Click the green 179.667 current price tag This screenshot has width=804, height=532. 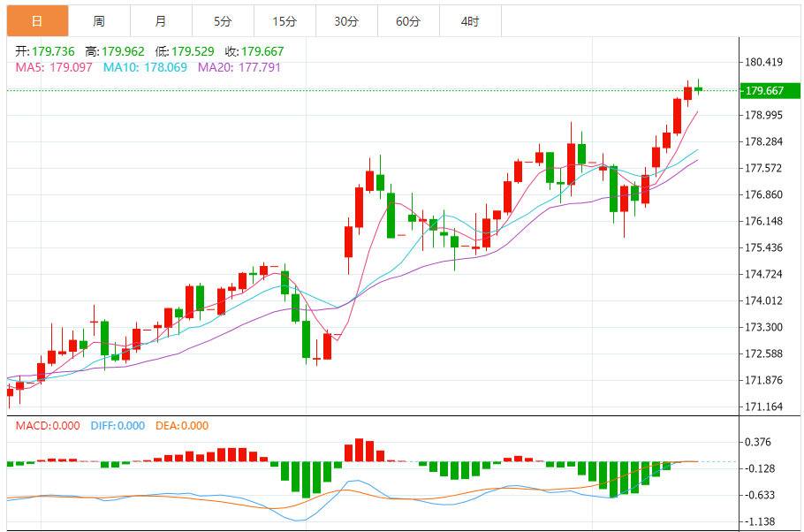[770, 91]
